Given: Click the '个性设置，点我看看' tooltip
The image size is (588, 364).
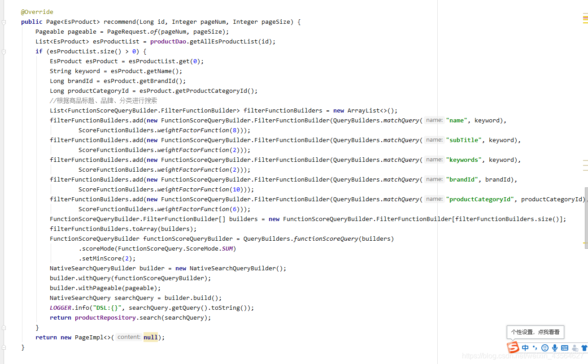Looking at the screenshot, I should click(535, 332).
